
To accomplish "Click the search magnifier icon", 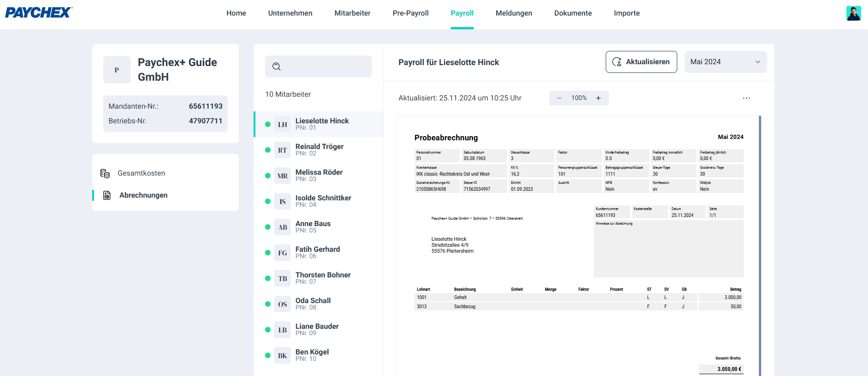I will (x=276, y=66).
